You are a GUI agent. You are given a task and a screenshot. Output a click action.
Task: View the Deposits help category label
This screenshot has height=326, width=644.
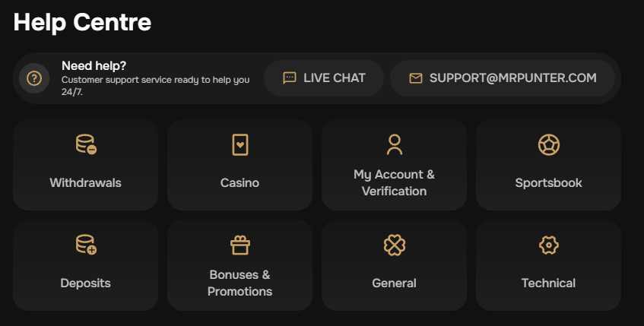[85, 283]
